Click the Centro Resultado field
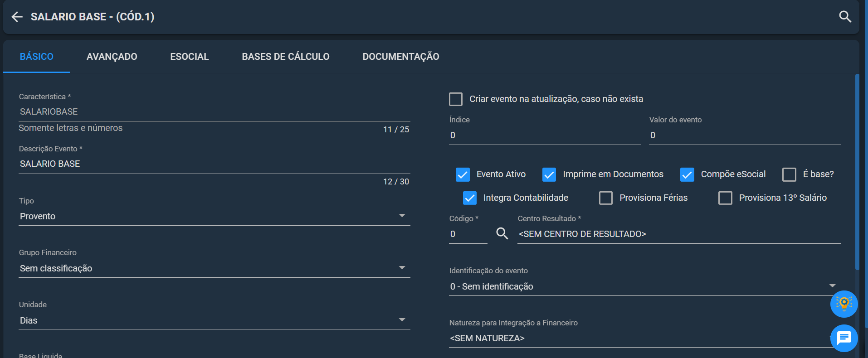This screenshot has height=358, width=868. coord(679,234)
